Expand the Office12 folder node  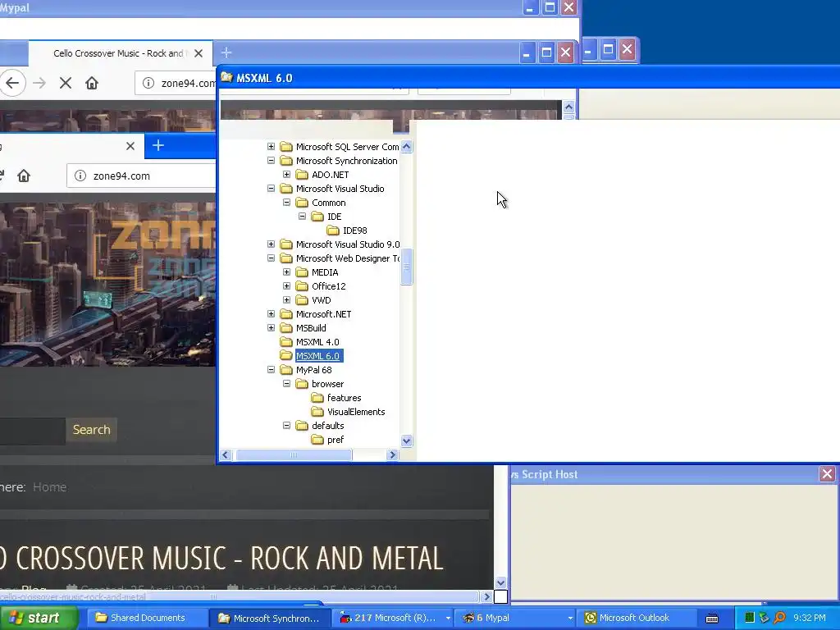(x=286, y=285)
